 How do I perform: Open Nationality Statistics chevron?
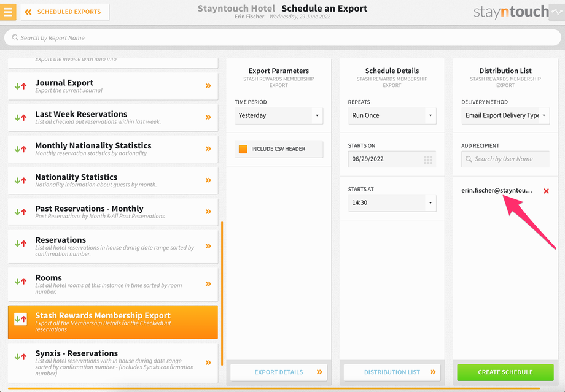click(208, 180)
